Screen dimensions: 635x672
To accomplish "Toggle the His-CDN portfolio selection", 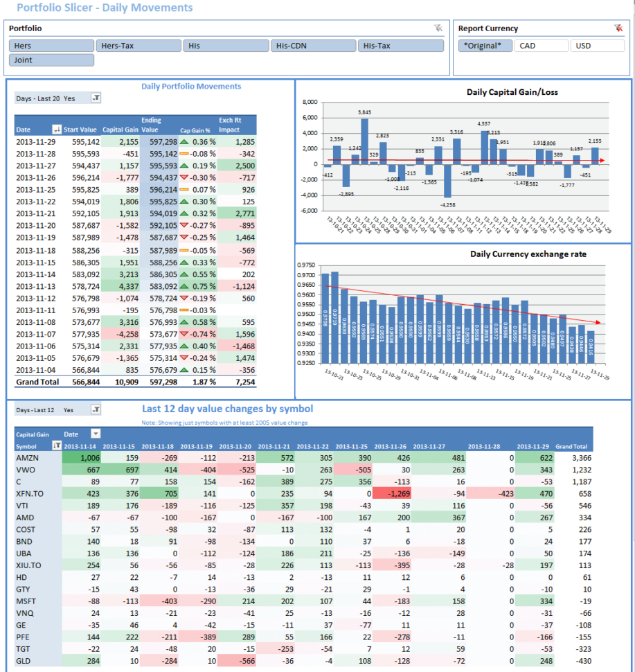I will point(313,45).
